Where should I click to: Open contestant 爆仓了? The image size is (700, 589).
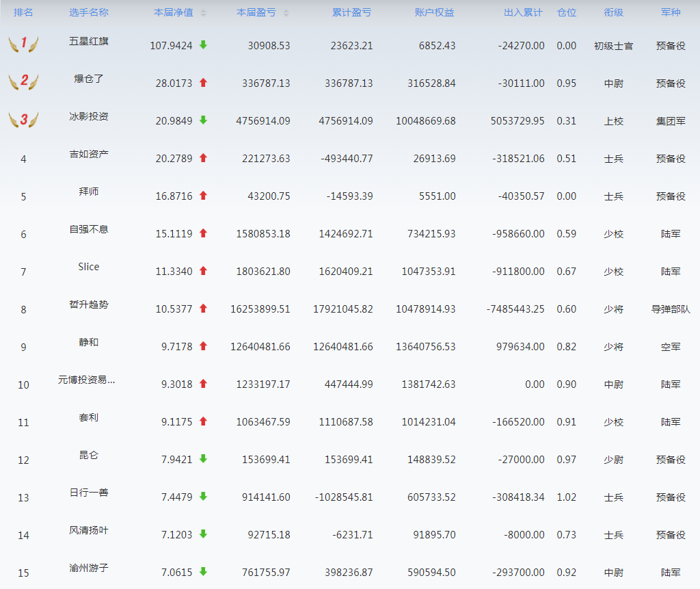tap(89, 79)
